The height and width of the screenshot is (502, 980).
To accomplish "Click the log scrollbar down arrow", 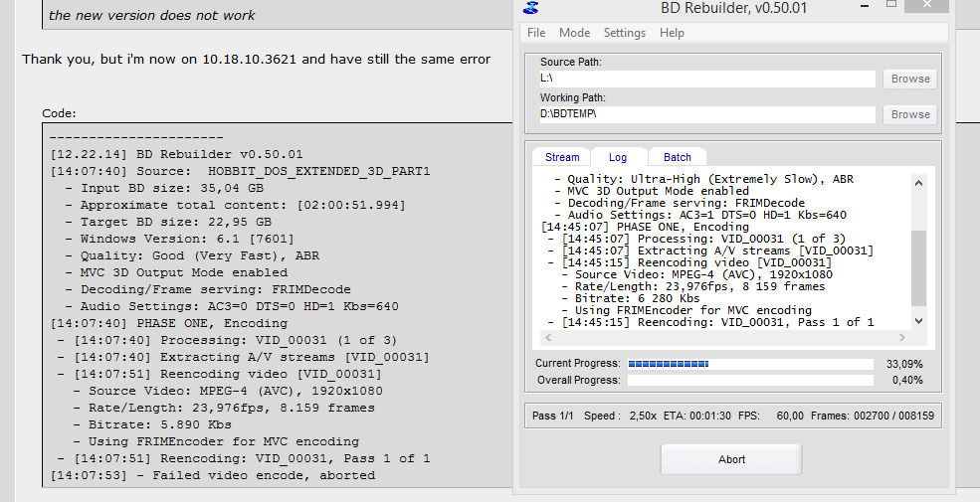I will pyautogui.click(x=918, y=320).
